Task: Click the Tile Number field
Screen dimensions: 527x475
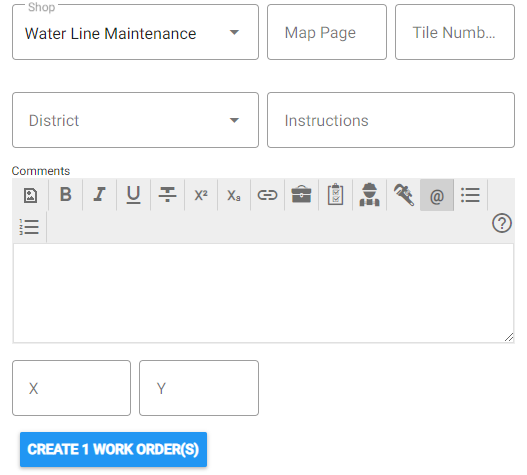Action: point(455,32)
